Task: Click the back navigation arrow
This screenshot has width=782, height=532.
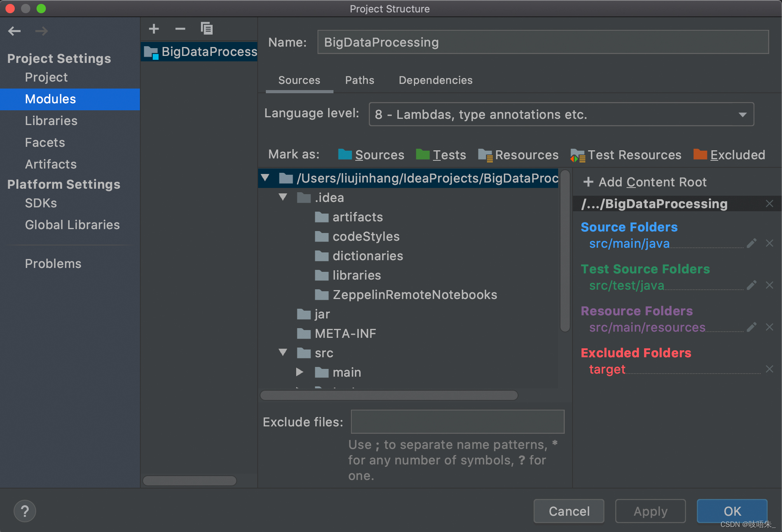Action: [14, 31]
